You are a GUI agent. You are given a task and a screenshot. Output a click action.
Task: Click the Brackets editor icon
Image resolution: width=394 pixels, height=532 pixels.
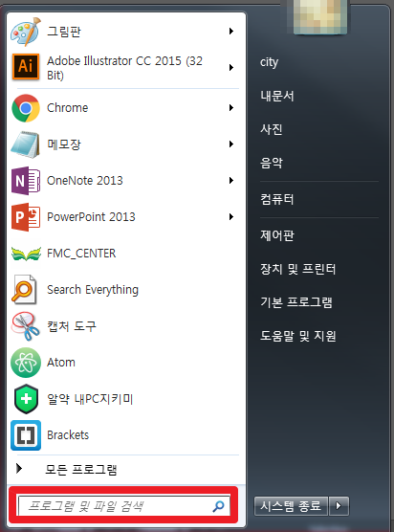click(26, 435)
